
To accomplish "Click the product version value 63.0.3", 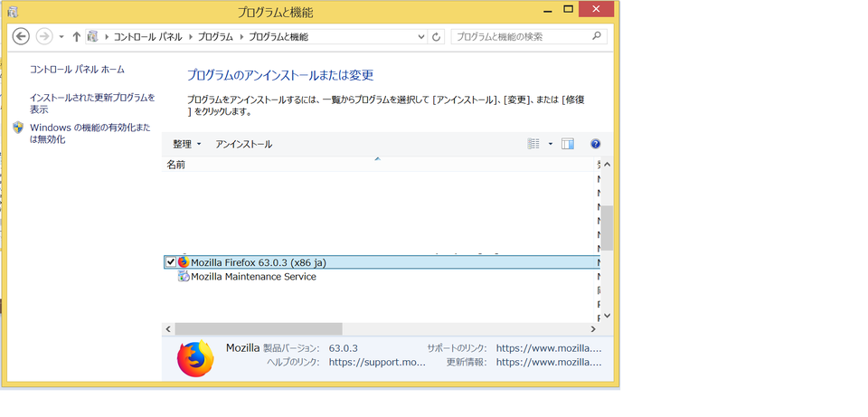I will 344,348.
